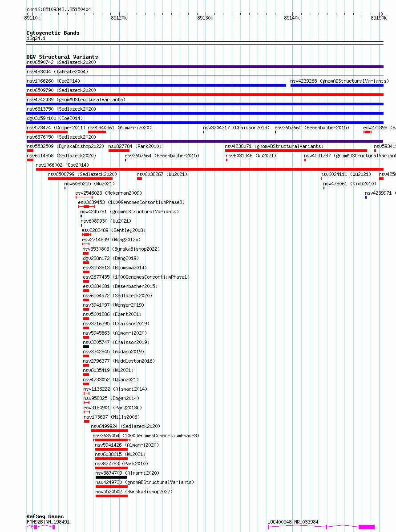This screenshot has height=532, width=396.
Task: Click nsv5941426 (Almarri2020) label
Action: (127, 445)
